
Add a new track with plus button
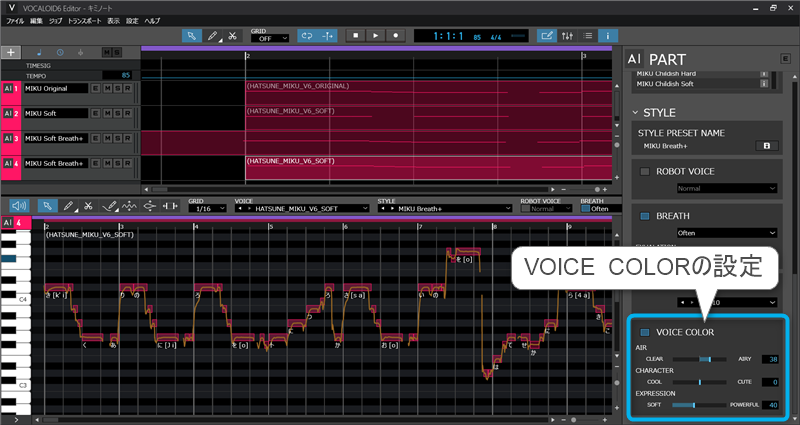coord(11,52)
